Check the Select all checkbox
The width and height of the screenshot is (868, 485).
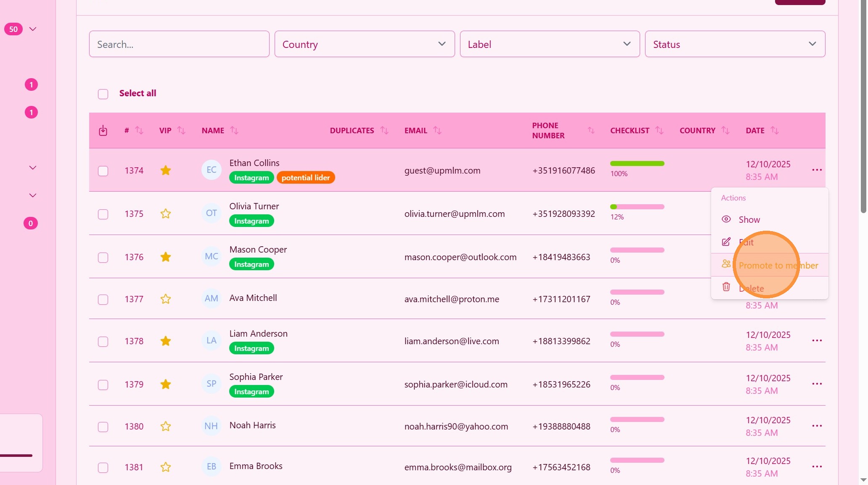pyautogui.click(x=103, y=94)
